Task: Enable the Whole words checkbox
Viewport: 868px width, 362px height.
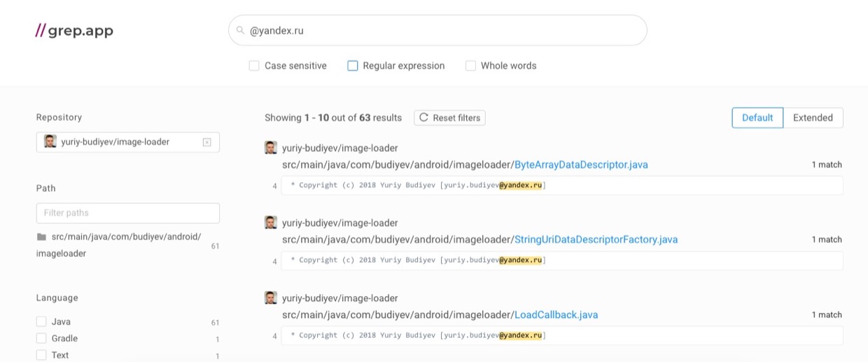Action: point(470,66)
